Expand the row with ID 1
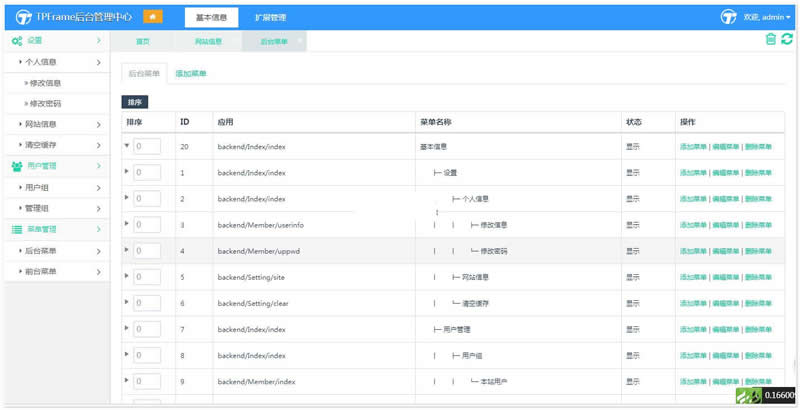 pos(127,172)
